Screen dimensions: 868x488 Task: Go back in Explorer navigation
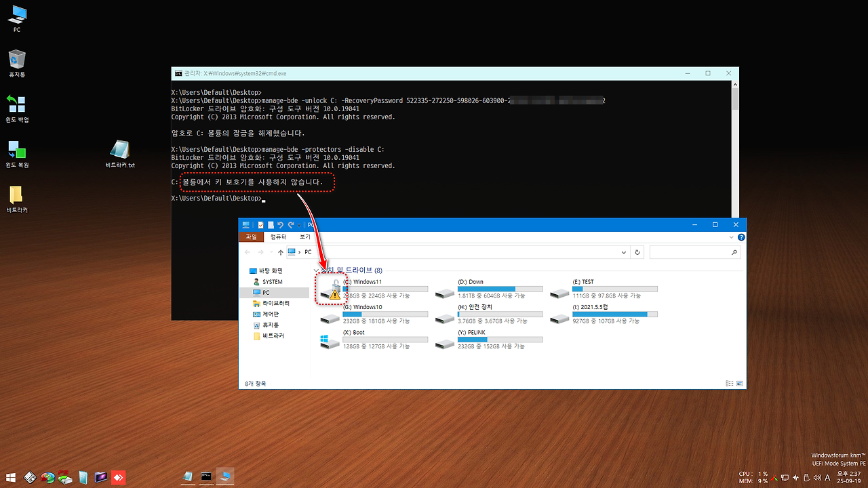coord(249,252)
